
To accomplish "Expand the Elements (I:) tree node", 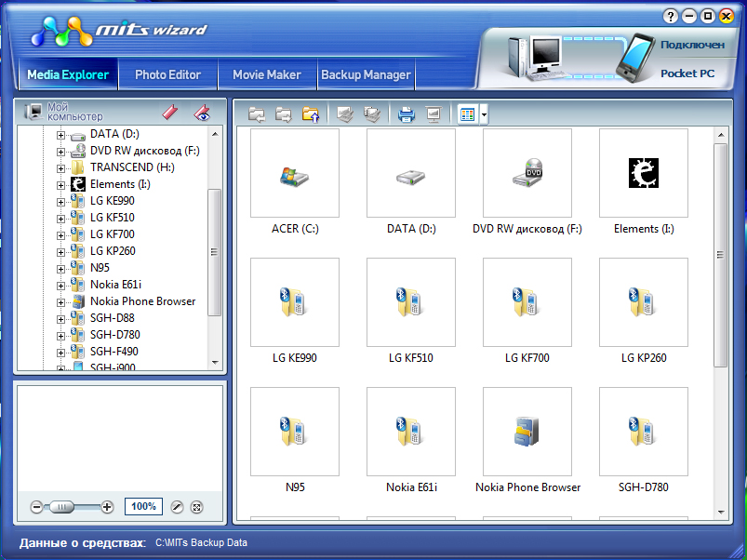I will click(x=60, y=185).
